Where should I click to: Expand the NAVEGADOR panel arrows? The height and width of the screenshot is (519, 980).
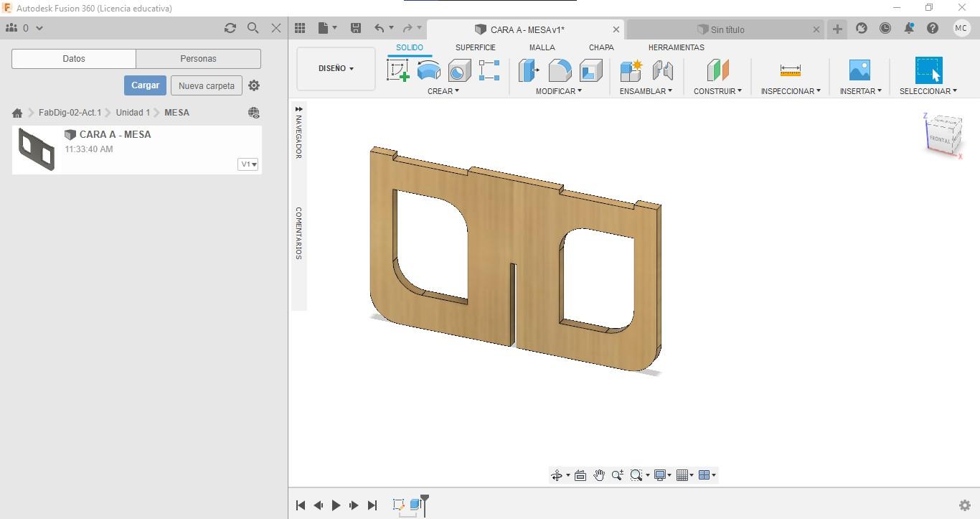tap(298, 109)
